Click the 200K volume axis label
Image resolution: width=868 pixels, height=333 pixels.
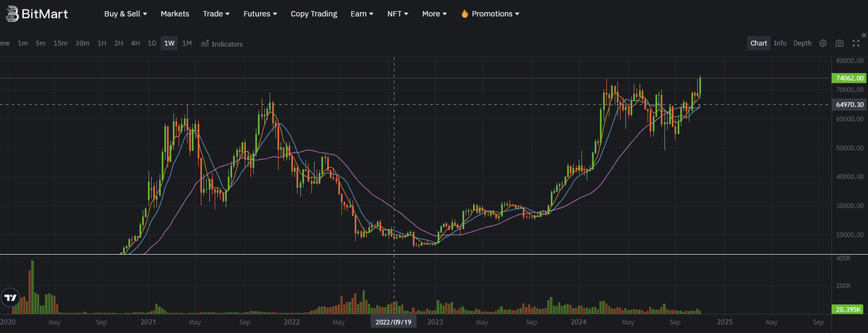843,286
